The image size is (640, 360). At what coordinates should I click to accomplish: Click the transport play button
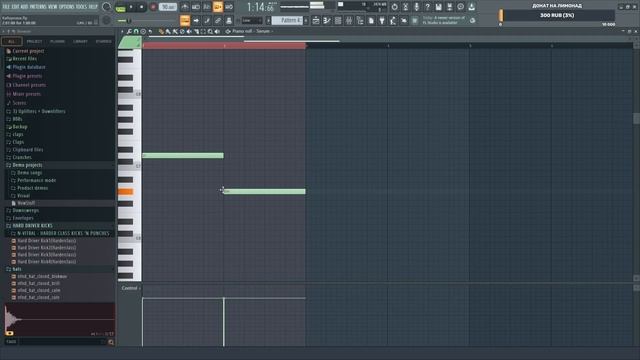click(131, 7)
